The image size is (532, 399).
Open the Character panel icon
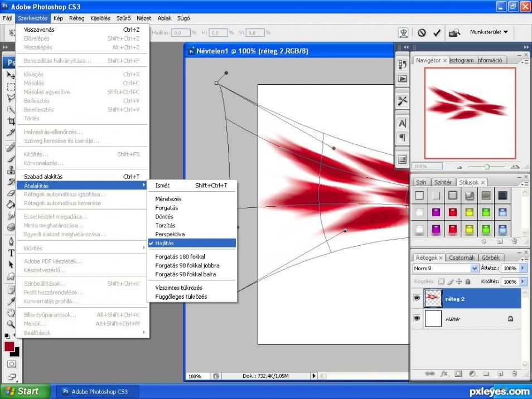coord(403,123)
